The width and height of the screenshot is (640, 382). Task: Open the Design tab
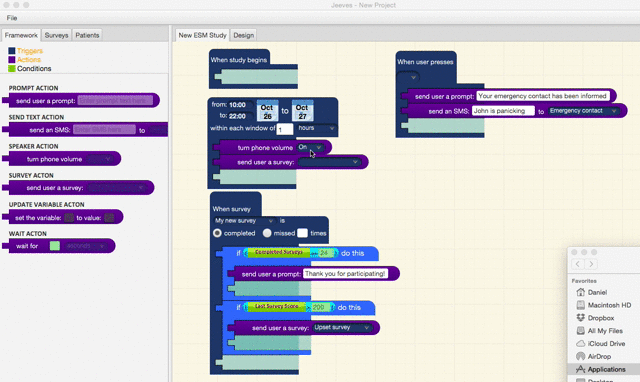point(244,35)
